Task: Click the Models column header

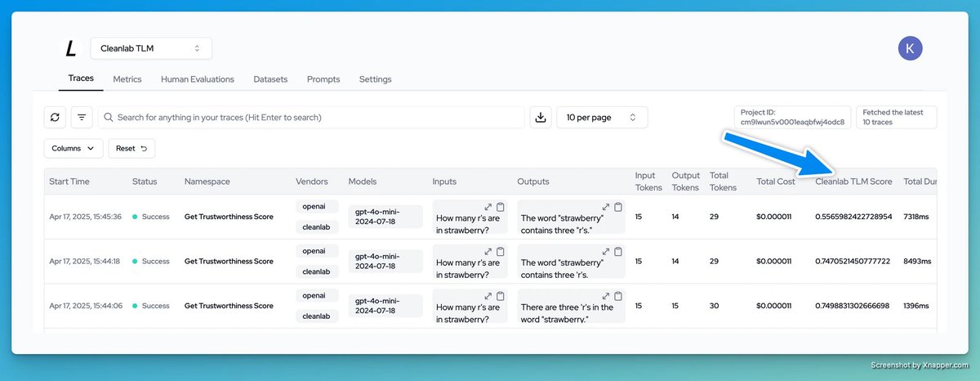Action: [x=363, y=182]
